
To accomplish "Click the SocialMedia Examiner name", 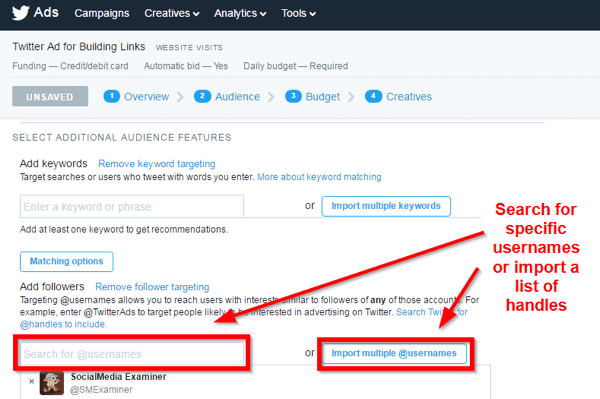I will click(x=118, y=377).
